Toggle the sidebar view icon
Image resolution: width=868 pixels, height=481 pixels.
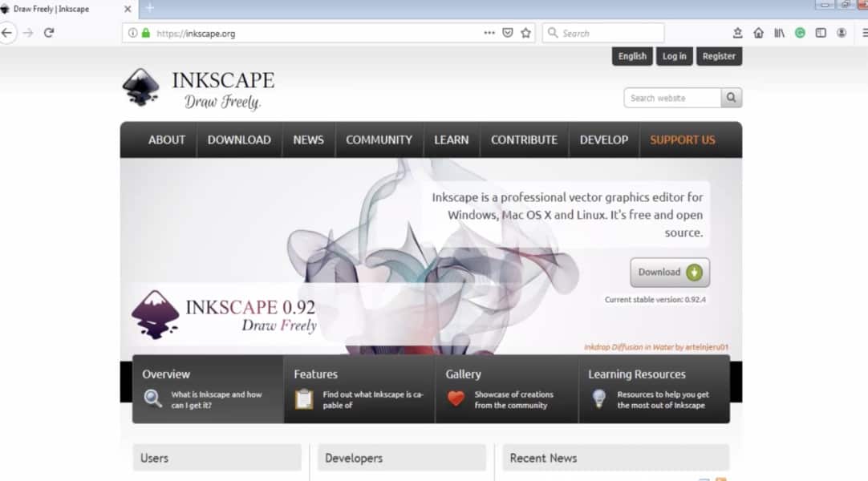pos(821,33)
